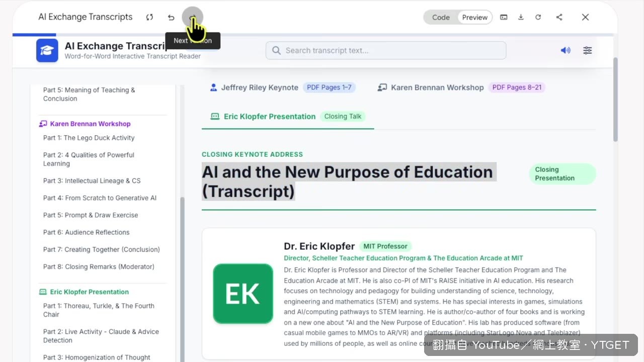Share the artifact via the share icon
The height and width of the screenshot is (362, 644).
[559, 17]
